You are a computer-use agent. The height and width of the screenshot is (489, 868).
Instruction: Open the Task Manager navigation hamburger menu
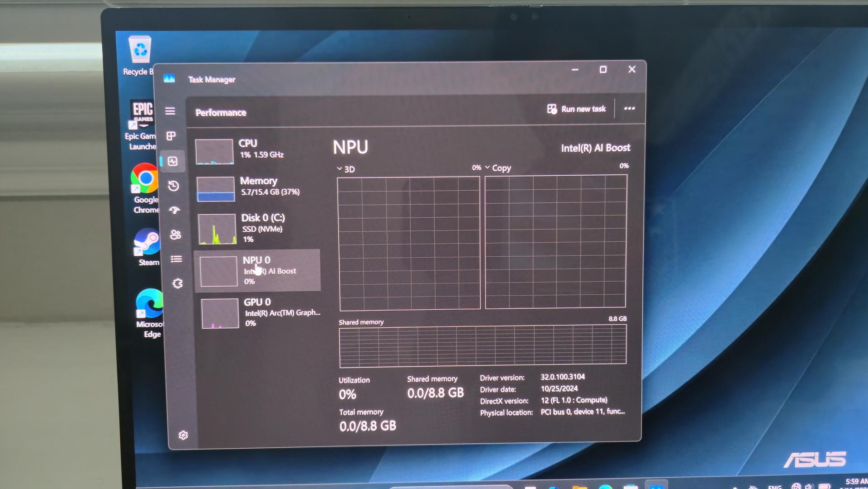point(170,111)
